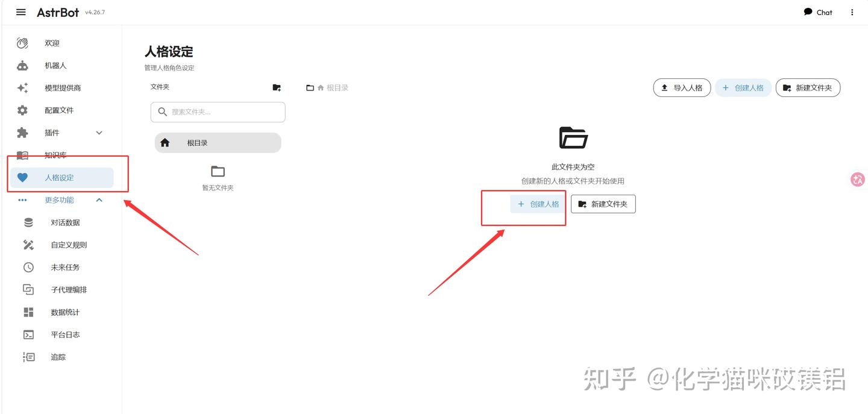Click 创建人格 under the empty folder message
Image resolution: width=868 pixels, height=414 pixels.
click(538, 204)
